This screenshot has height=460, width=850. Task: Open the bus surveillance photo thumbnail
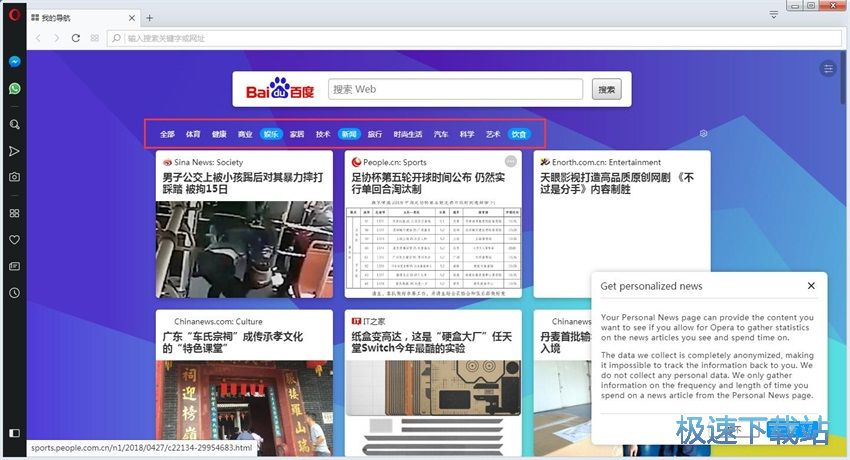[244, 250]
